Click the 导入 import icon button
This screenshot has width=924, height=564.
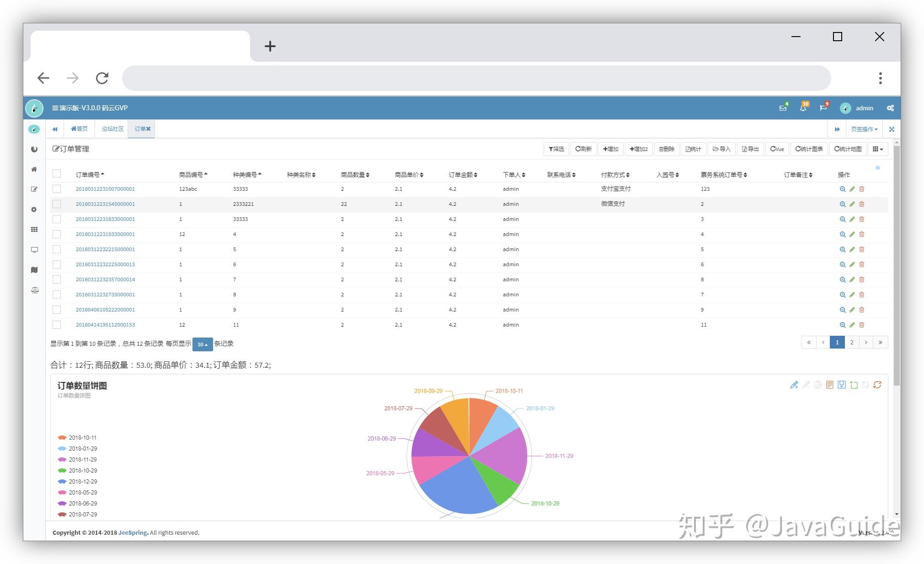(721, 149)
